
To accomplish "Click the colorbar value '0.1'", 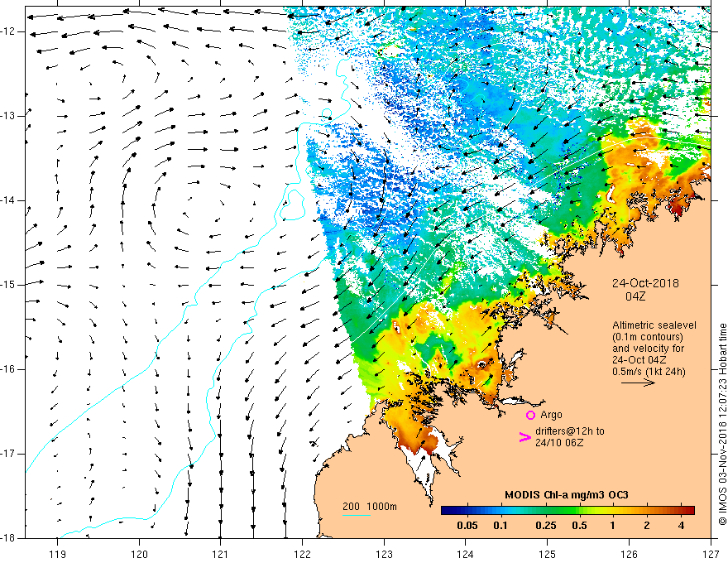I will pos(500,526).
